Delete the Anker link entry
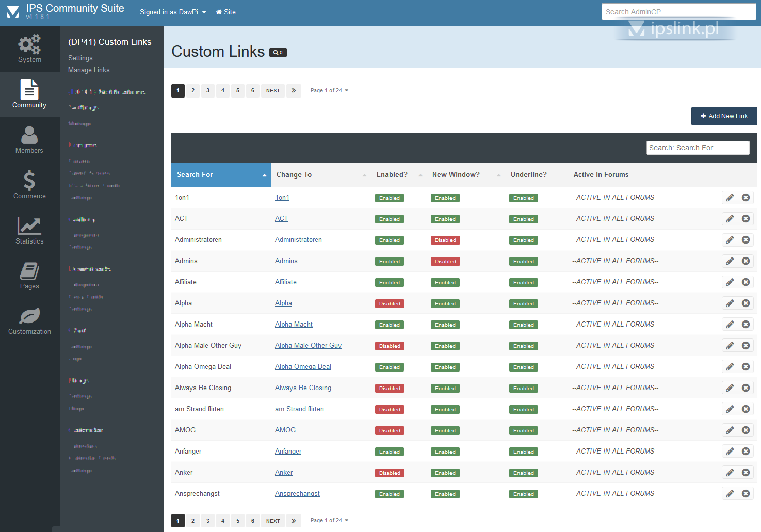 click(x=746, y=473)
